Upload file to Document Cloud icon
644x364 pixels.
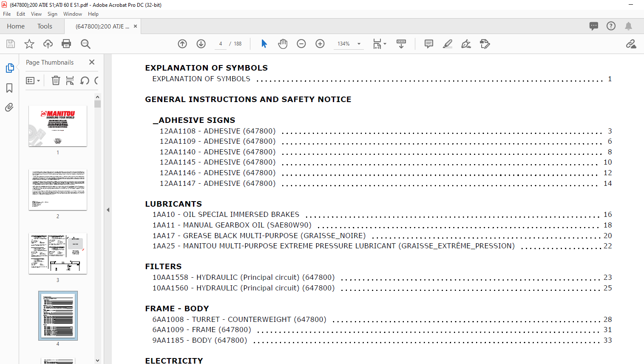(x=48, y=44)
